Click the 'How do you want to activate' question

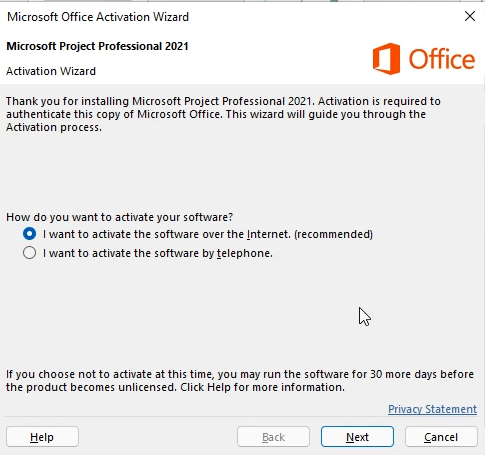pos(119,217)
